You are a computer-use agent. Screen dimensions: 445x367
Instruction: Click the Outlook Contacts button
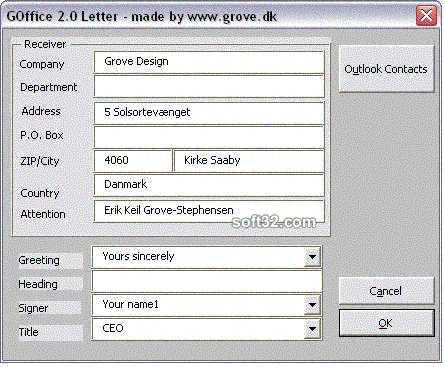[386, 69]
